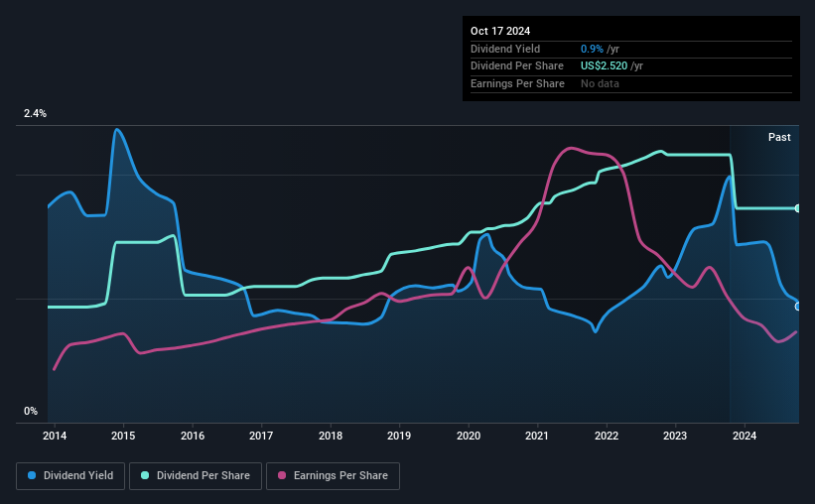Viewport: 815px width, 504px height.
Task: Click the 2022 x-axis label
Action: tap(607, 436)
